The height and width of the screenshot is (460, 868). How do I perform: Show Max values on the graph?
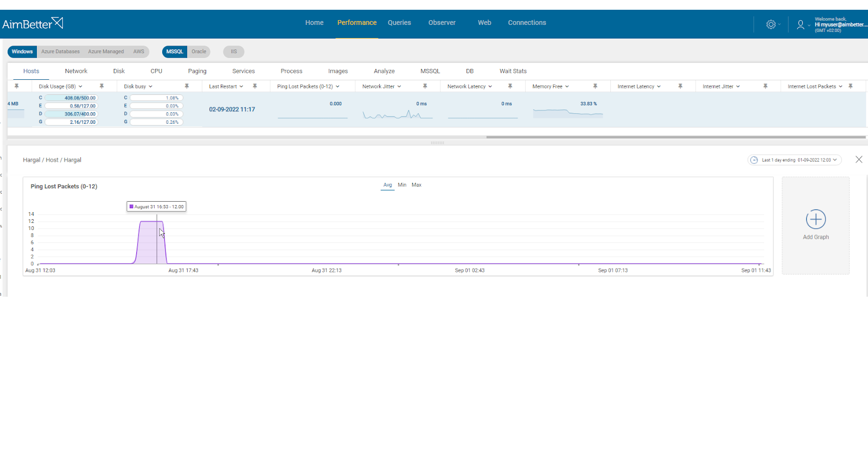[416, 185]
